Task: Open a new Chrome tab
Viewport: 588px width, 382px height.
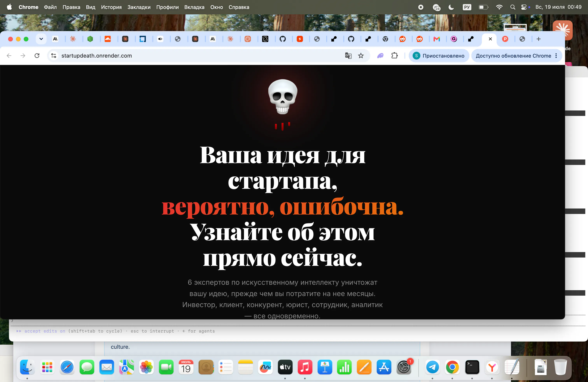Action: [539, 39]
